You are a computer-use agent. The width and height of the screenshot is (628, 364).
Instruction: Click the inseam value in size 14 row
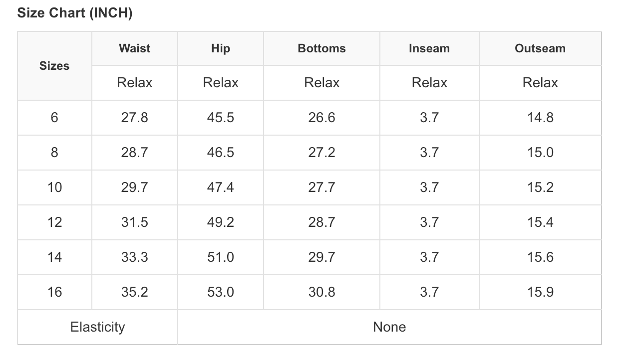[429, 257]
